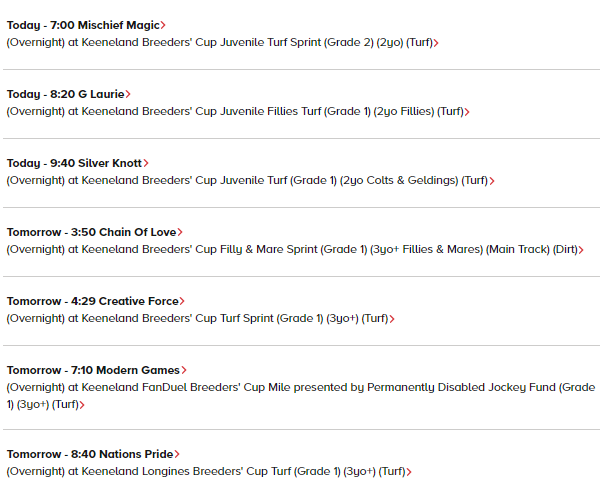The image size is (600, 492).
Task: Click red chevron beside Silver Knott
Action: point(146,163)
